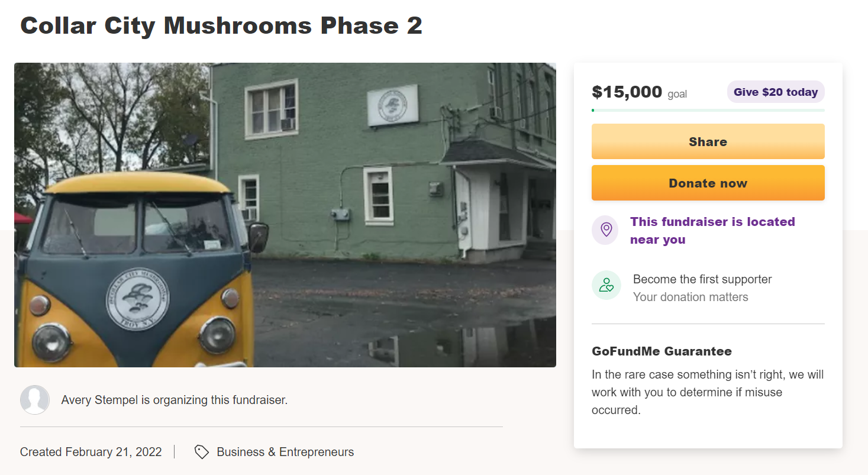Open the fundraiser located near you link
This screenshot has width=868, height=475.
(x=712, y=231)
